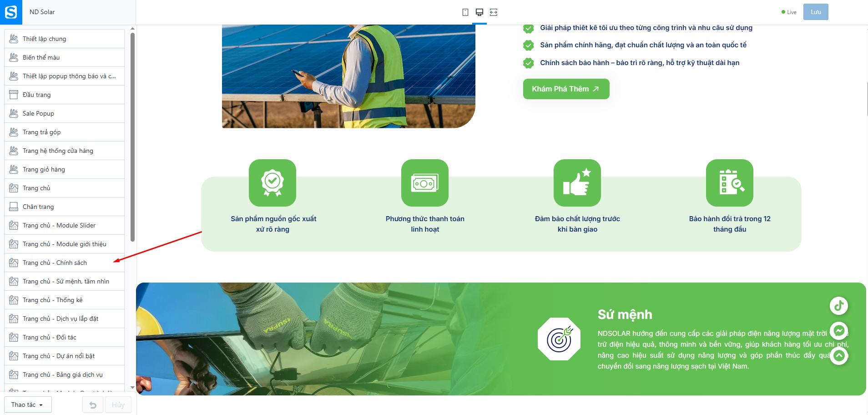Click 'Bảo hành đổi trả trong 12 tháng đầu'

730,224
